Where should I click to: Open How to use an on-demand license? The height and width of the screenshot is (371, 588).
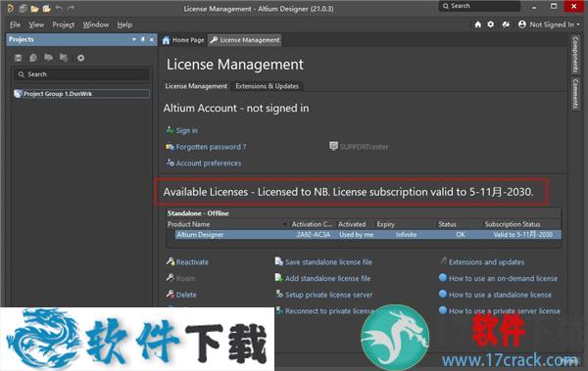point(504,278)
